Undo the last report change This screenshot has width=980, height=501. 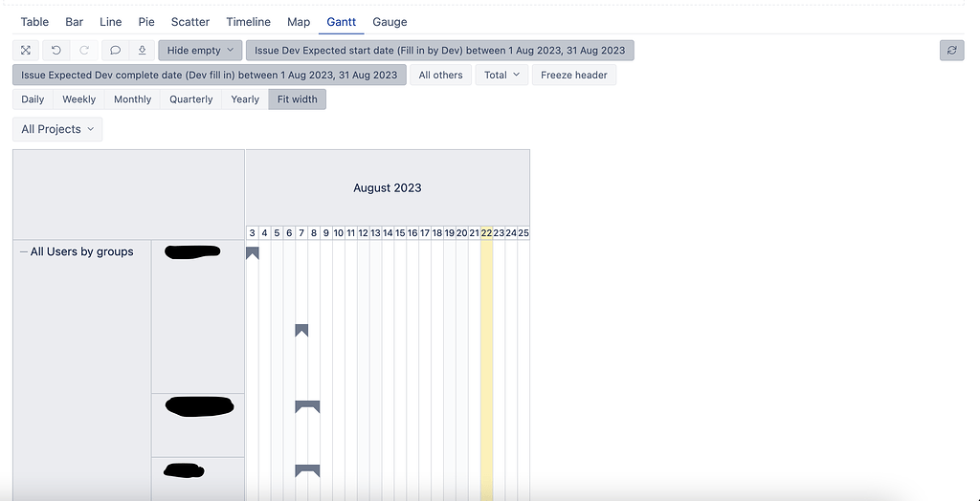click(x=56, y=50)
